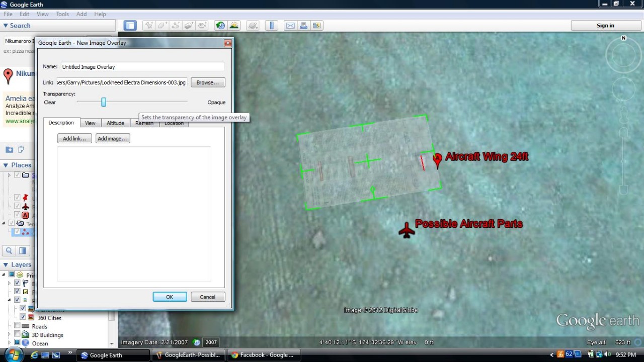Image resolution: width=644 pixels, height=362 pixels.
Task: Open the planet switcher icon
Action: click(253, 26)
